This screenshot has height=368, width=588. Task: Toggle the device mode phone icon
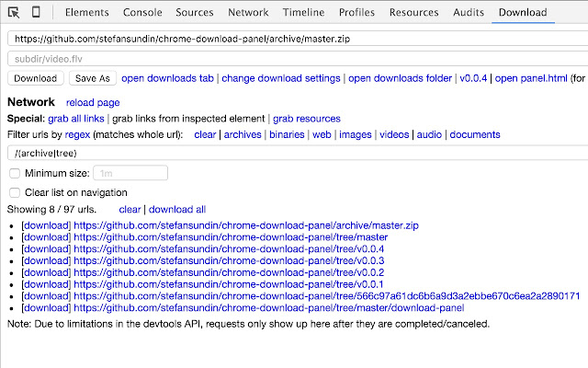click(36, 12)
